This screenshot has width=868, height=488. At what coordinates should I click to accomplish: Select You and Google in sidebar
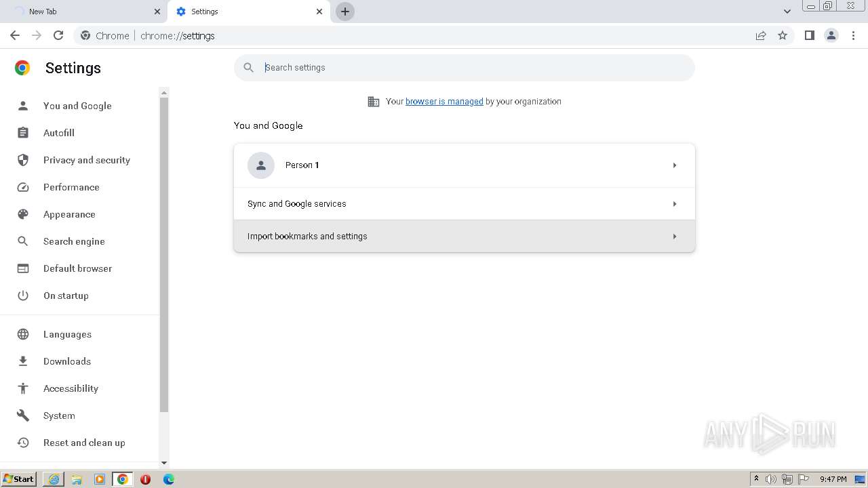pyautogui.click(x=77, y=106)
